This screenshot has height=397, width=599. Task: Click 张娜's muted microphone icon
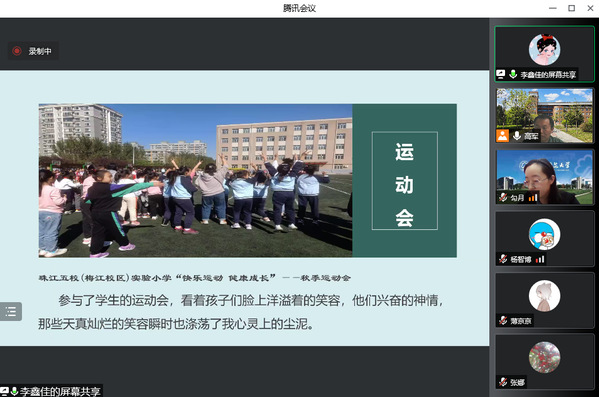(x=503, y=382)
